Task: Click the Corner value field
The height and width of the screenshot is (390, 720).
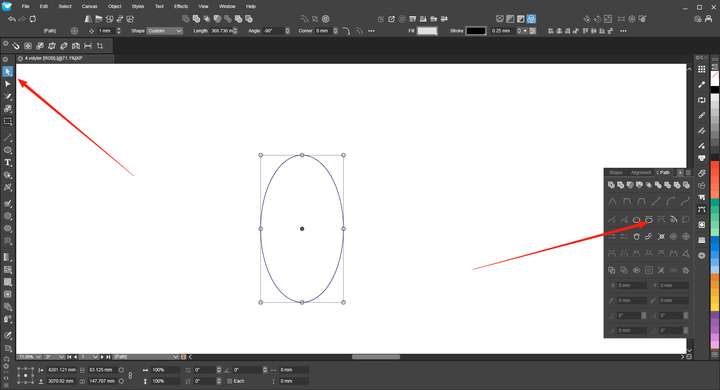Action: tap(323, 31)
